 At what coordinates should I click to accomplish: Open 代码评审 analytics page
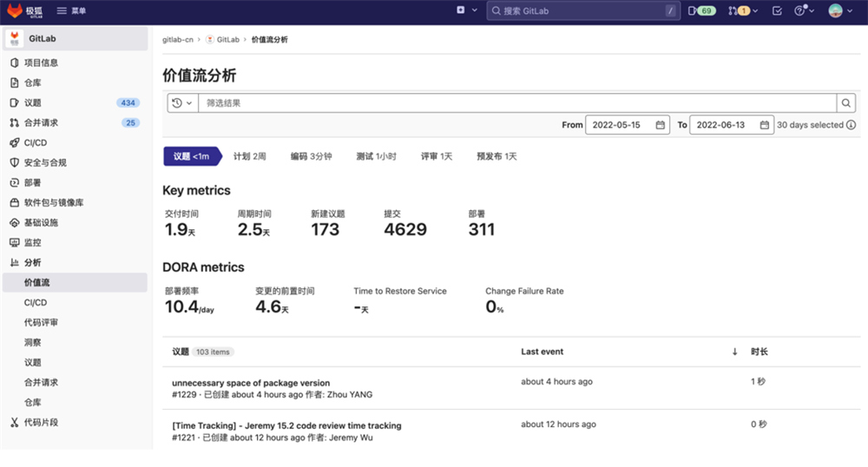point(41,323)
